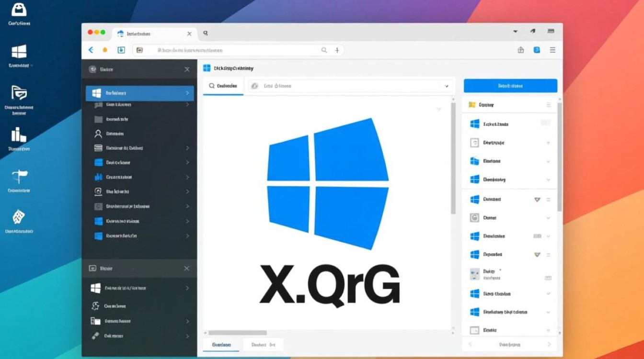Click the large blue button above right panel

pyautogui.click(x=510, y=86)
